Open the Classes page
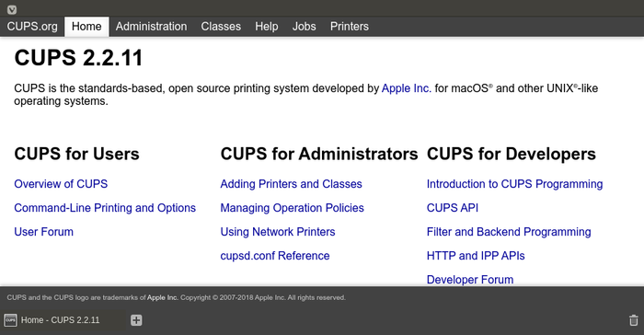 pyautogui.click(x=221, y=27)
